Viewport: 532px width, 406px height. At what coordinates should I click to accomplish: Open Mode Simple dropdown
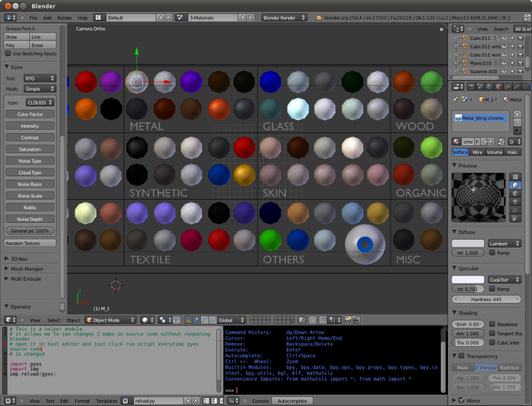click(40, 89)
